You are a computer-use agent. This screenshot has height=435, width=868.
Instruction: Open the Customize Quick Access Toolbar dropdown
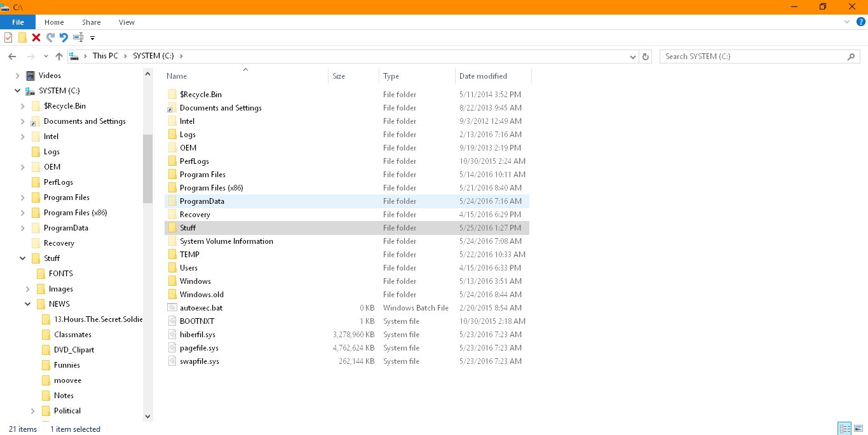point(92,38)
